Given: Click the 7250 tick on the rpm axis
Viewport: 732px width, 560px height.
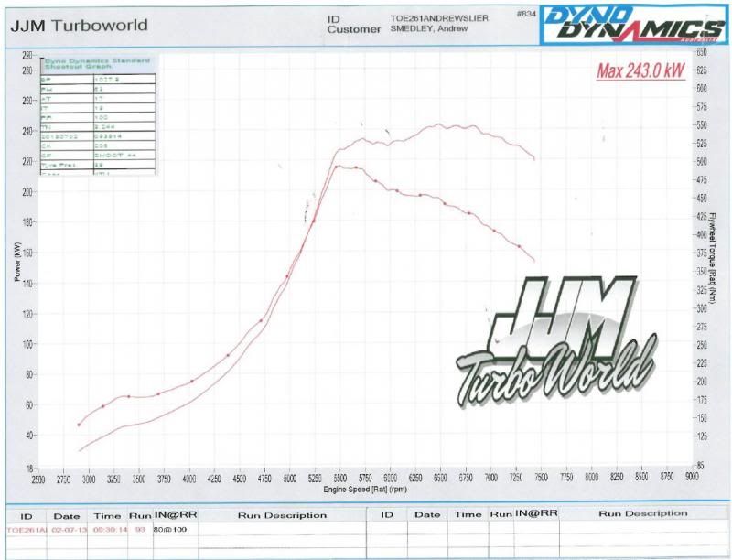Looking at the screenshot, I should click(516, 478).
